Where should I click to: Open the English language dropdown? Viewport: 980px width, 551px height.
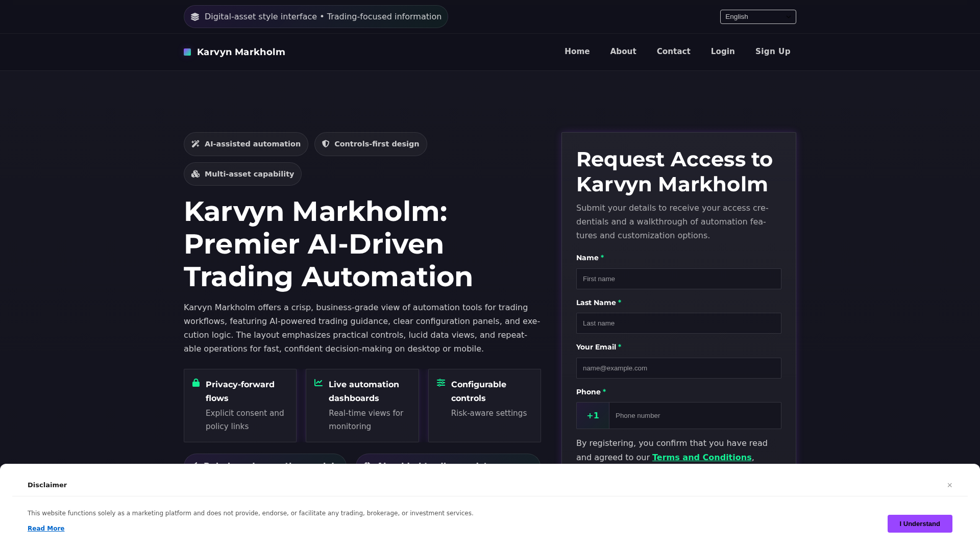point(758,17)
